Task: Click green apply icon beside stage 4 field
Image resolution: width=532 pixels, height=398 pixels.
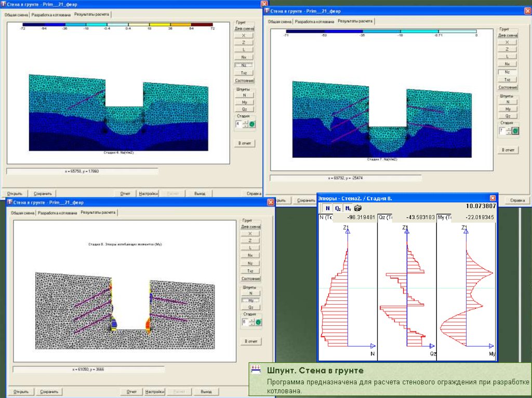Action: (x=252, y=125)
